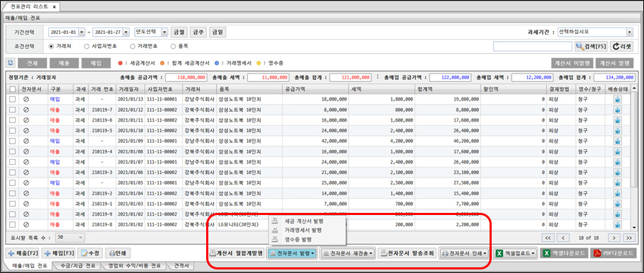Click 계산서 월합계발행 button
This screenshot has height=273, width=644.
pyautogui.click(x=235, y=253)
